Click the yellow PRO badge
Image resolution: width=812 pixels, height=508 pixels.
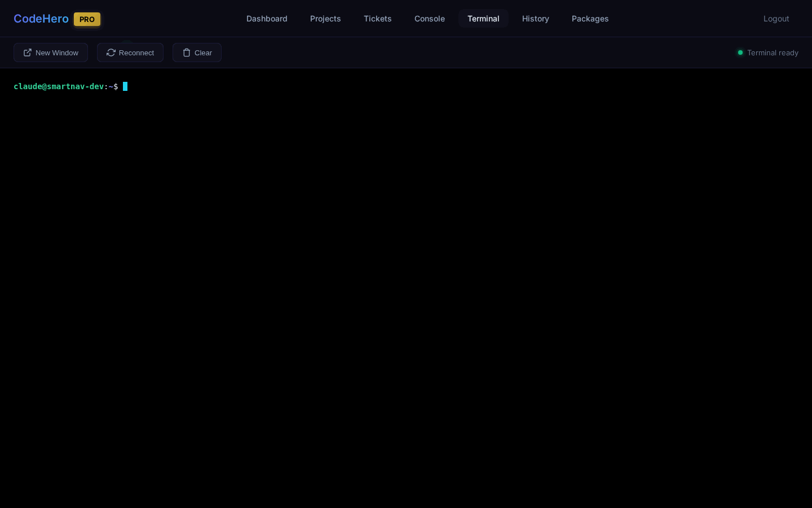[x=87, y=19]
